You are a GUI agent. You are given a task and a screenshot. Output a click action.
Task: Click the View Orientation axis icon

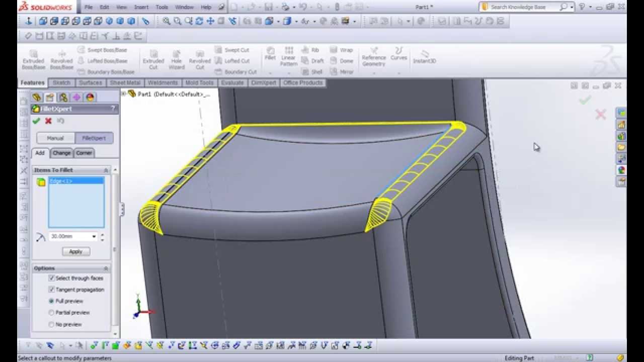coord(29,21)
